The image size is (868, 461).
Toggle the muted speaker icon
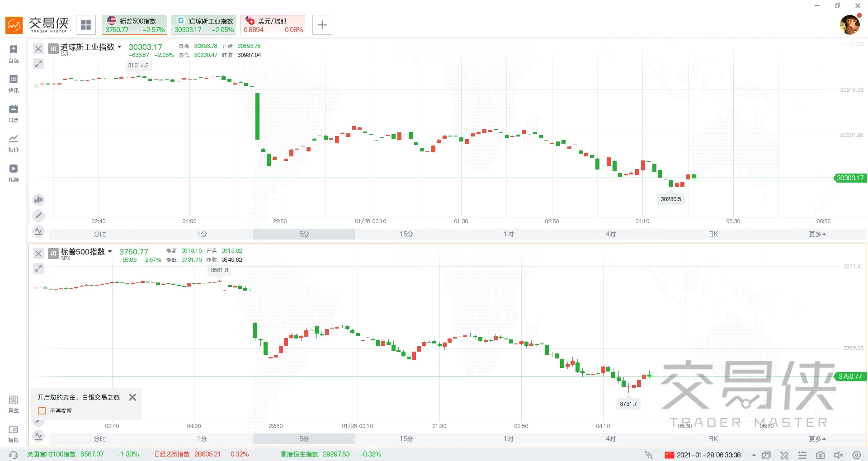click(839, 455)
